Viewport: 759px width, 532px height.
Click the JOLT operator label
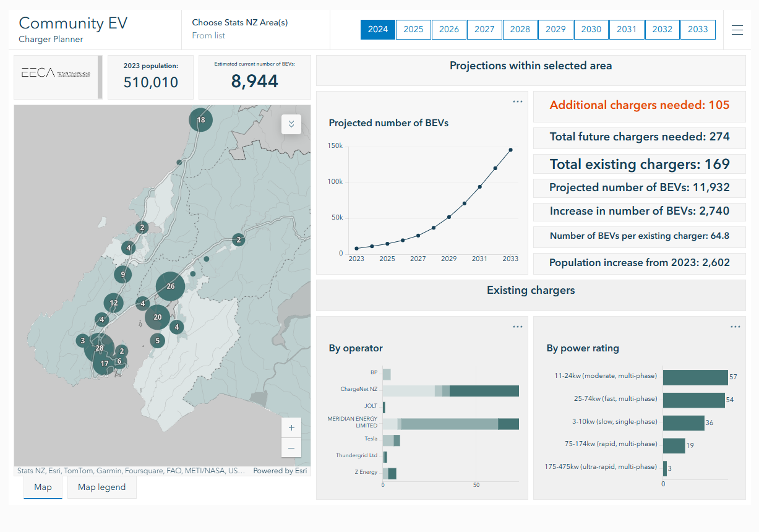[x=371, y=406]
